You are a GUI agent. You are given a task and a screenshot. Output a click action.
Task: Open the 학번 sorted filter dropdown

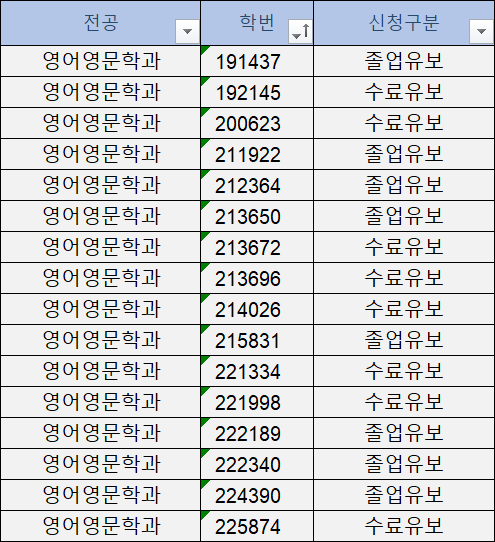300,31
